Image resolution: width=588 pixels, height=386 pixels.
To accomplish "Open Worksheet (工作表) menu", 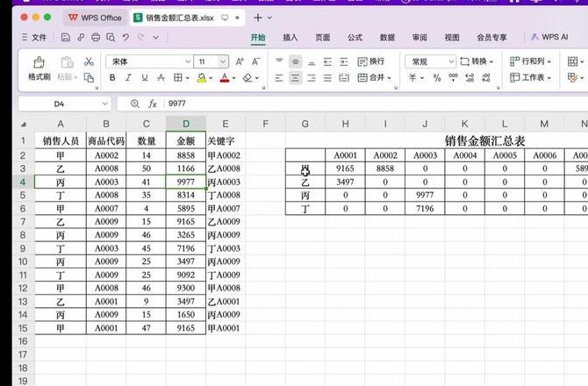I will 530,77.
